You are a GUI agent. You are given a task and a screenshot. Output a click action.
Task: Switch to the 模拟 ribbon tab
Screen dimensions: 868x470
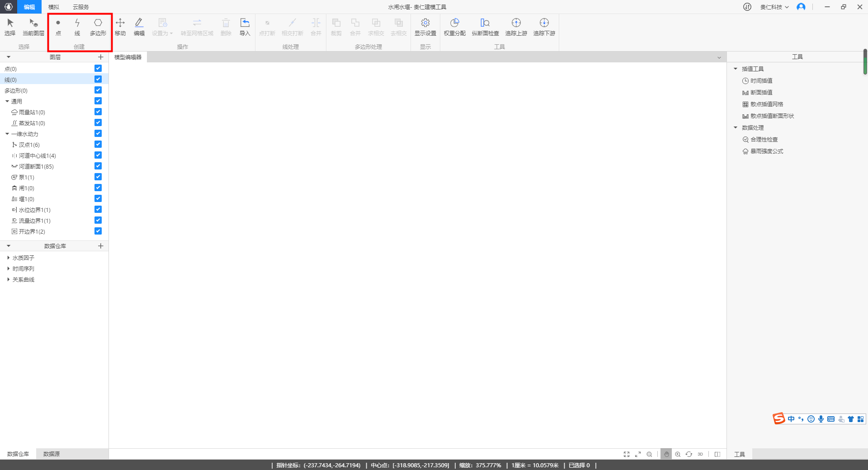click(x=54, y=7)
